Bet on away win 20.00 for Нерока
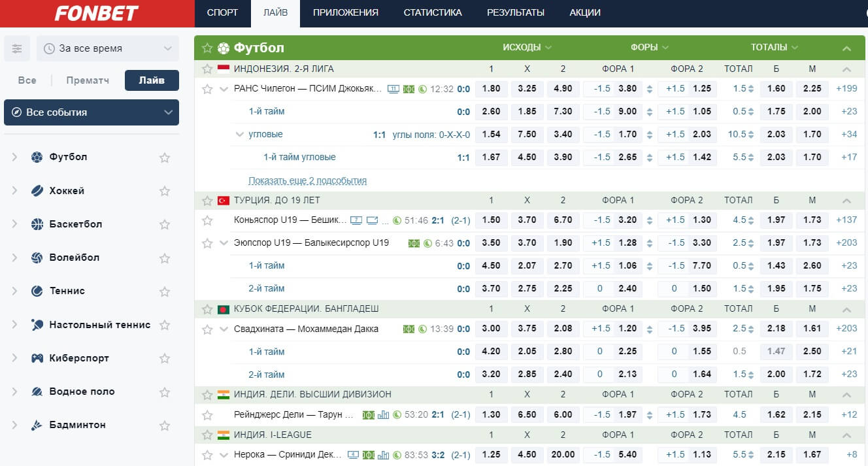 point(563,455)
